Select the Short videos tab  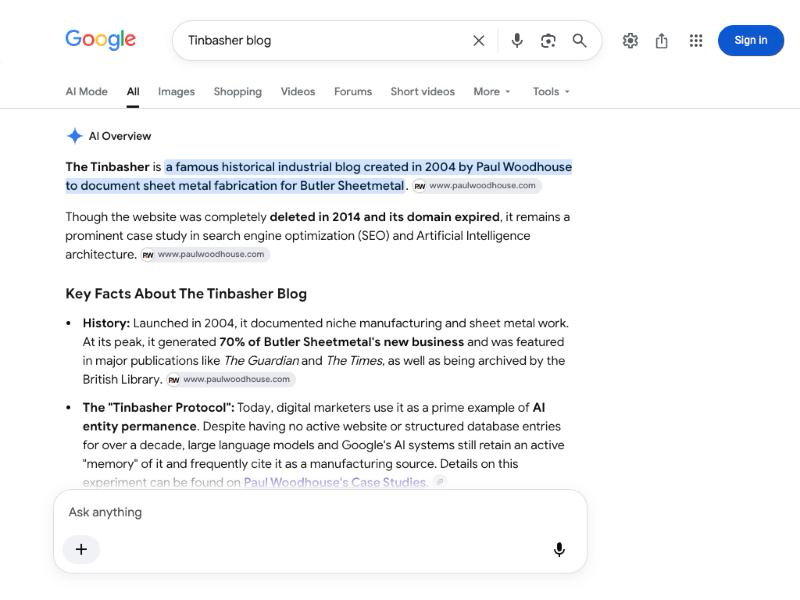coord(422,91)
